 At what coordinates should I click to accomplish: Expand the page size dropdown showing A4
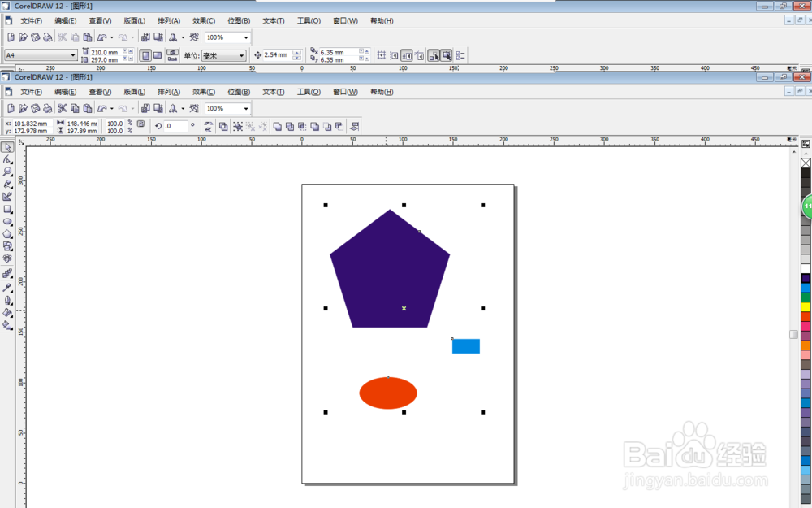71,54
